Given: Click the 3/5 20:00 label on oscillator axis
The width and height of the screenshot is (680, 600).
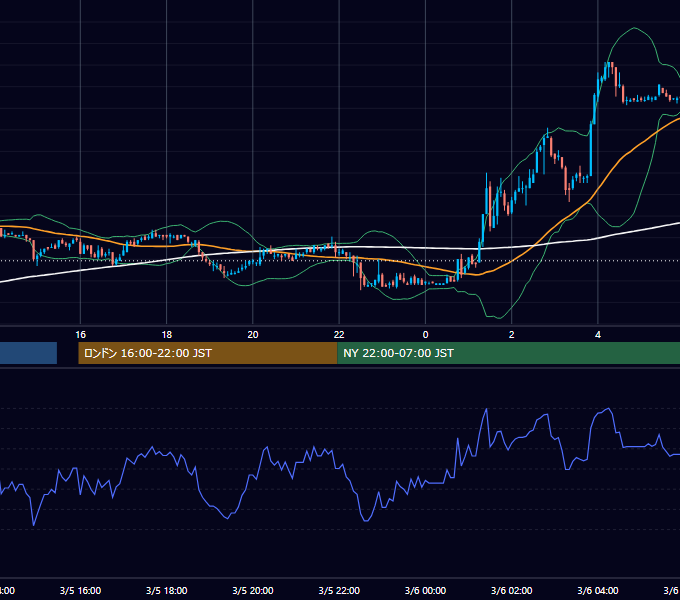Looking at the screenshot, I should pos(253,590).
